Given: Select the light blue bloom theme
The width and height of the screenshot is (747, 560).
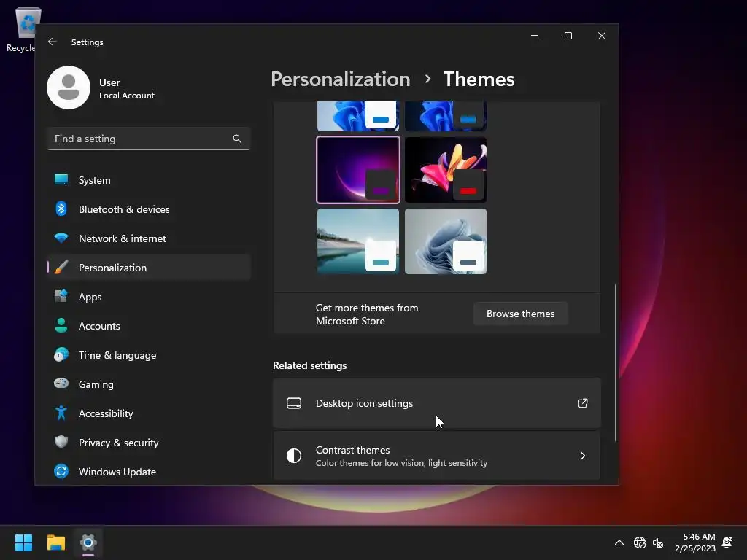Looking at the screenshot, I should point(358,116).
